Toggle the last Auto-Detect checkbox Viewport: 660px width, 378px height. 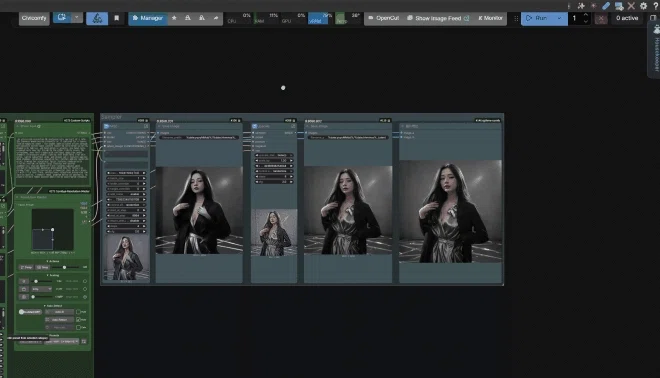[x=78, y=327]
